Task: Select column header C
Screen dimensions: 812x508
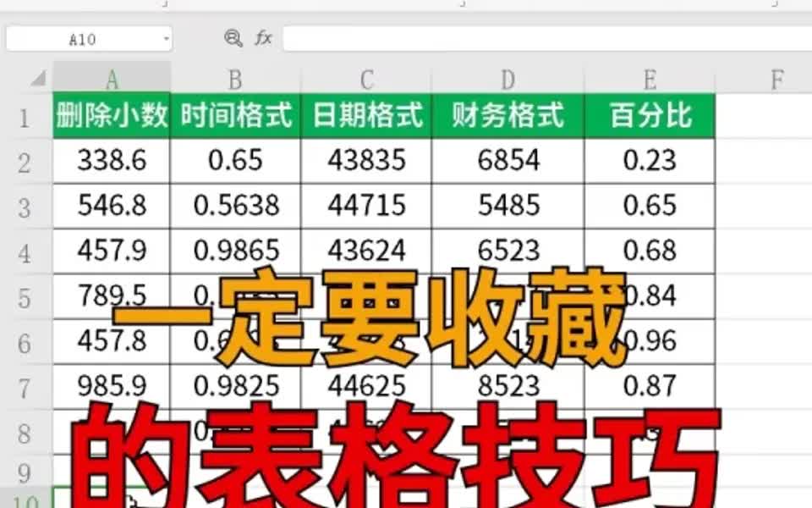Action: coord(365,77)
